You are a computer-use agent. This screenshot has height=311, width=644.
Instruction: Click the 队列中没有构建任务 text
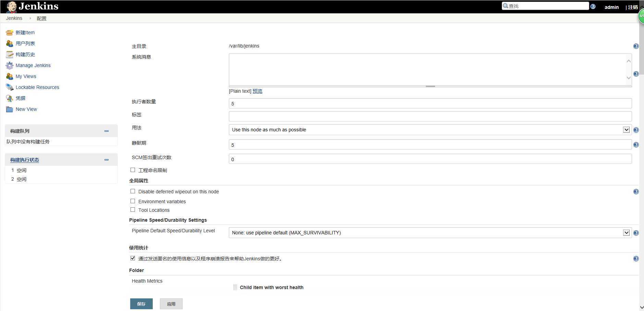(x=28, y=142)
